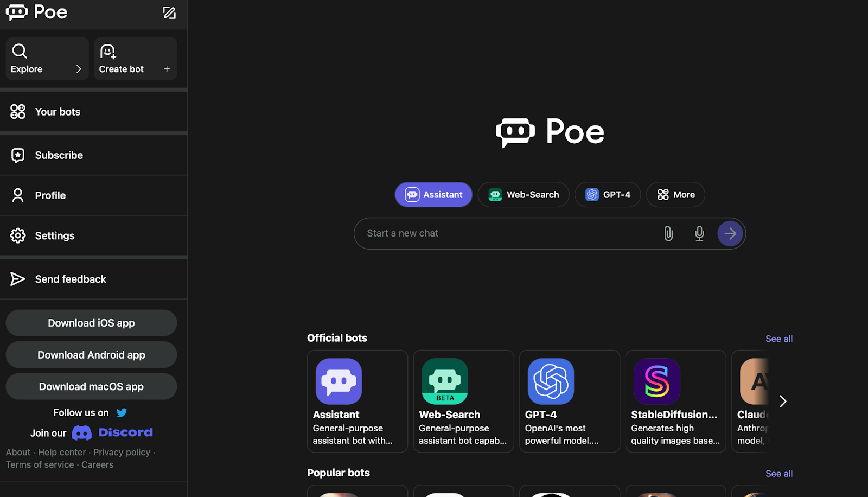The width and height of the screenshot is (868, 497).
Task: Open the More bots menu
Action: point(675,195)
